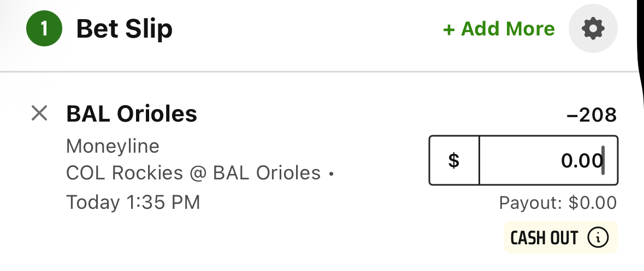Click the Moneyline bet type label

click(113, 146)
